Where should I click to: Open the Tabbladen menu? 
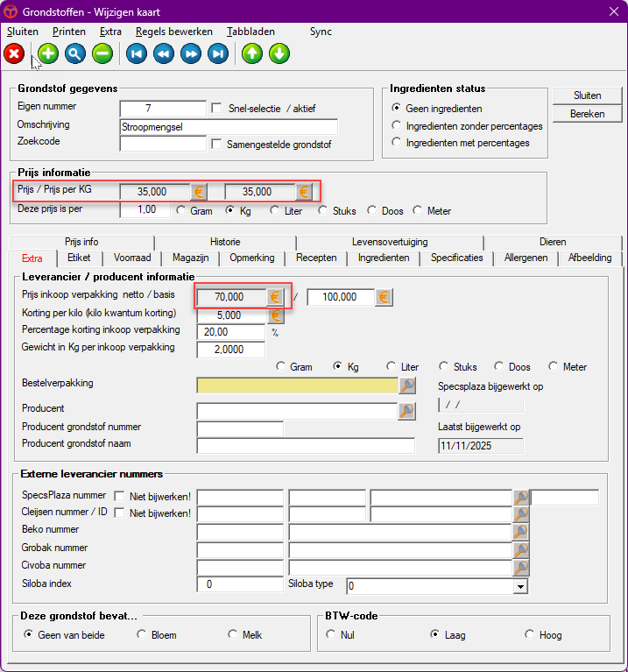point(250,32)
